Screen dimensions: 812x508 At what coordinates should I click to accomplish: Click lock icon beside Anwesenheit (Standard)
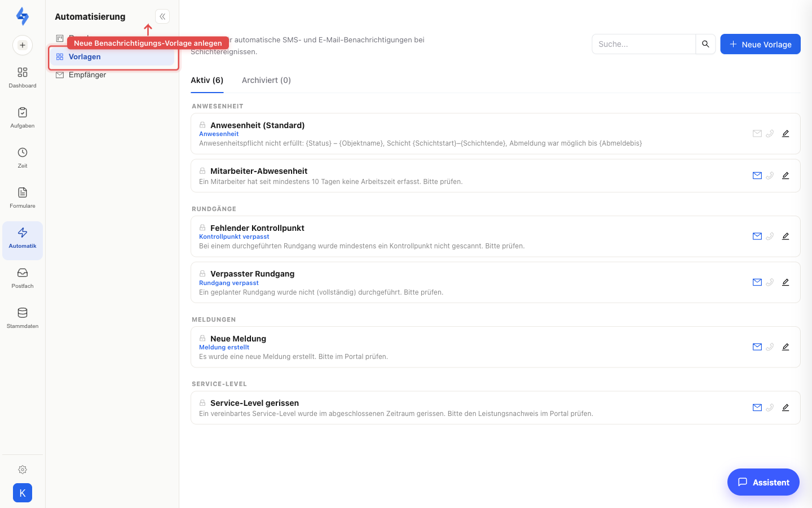[202, 125]
